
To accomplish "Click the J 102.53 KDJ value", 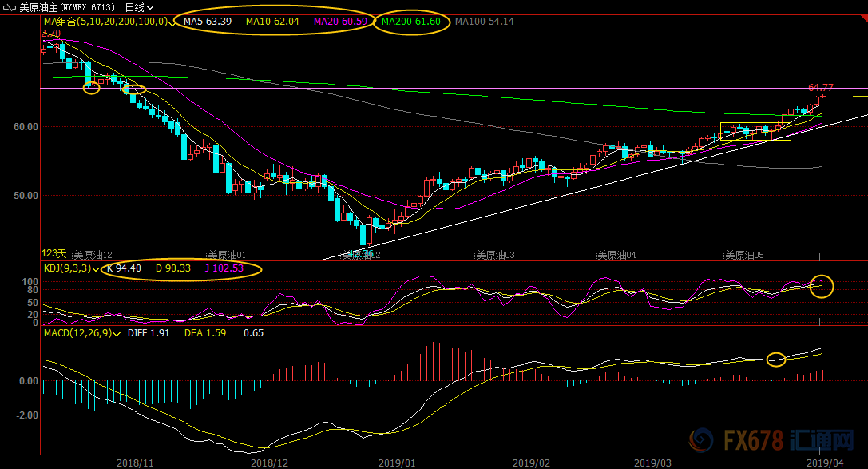I will click(224, 268).
